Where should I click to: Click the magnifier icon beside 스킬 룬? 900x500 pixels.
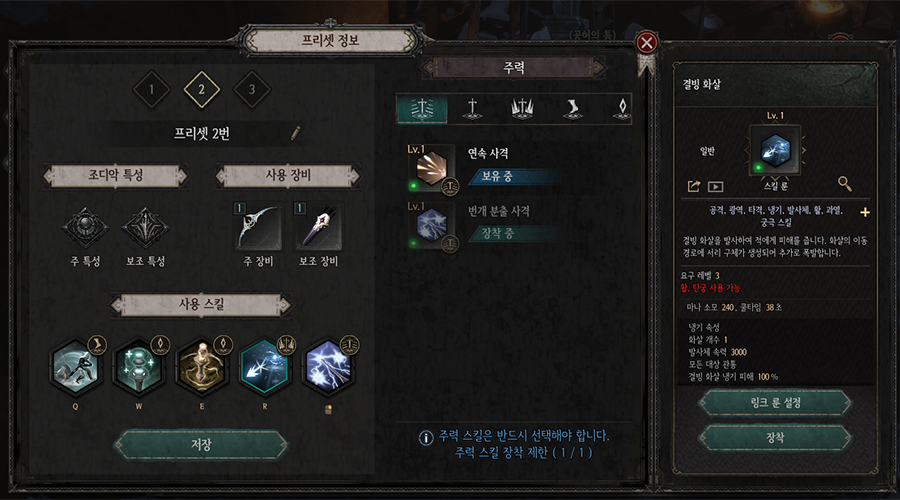pyautogui.click(x=844, y=184)
